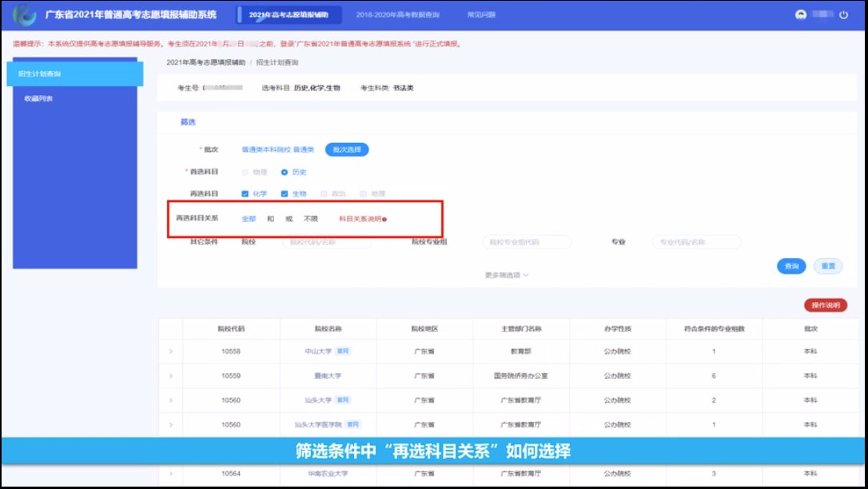The height and width of the screenshot is (489, 868).
Task: Expand the 更多筛选项 filter options
Action: pyautogui.click(x=506, y=275)
